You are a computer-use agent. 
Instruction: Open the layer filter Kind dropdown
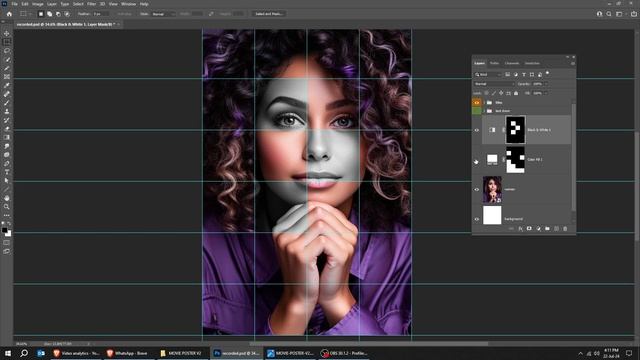[x=487, y=75]
